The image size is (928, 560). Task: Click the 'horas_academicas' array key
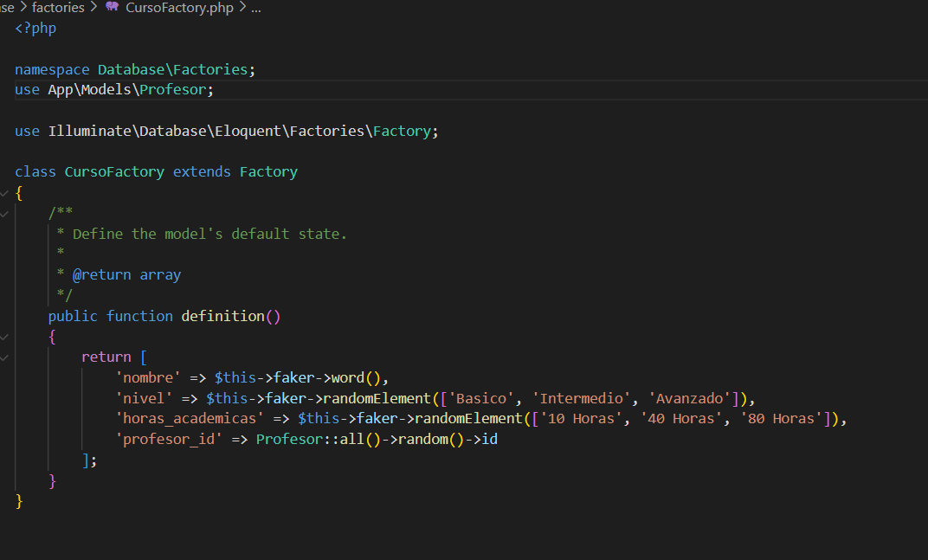coord(190,419)
